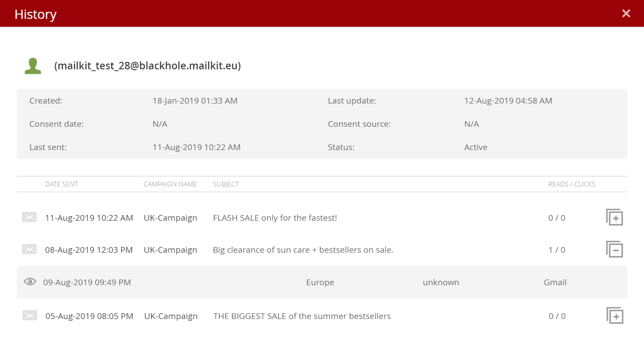
Task: Click envelope icon for 05-Aug-2019 email
Action: 30,315
